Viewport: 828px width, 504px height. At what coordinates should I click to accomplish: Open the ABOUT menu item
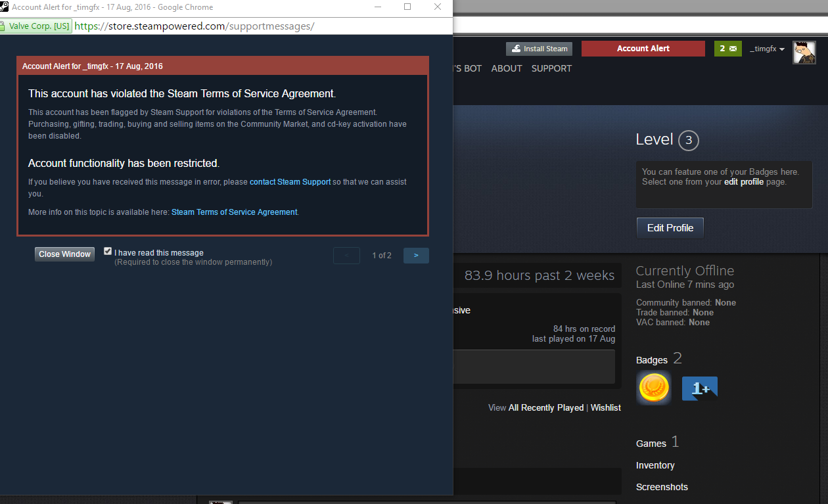click(507, 68)
